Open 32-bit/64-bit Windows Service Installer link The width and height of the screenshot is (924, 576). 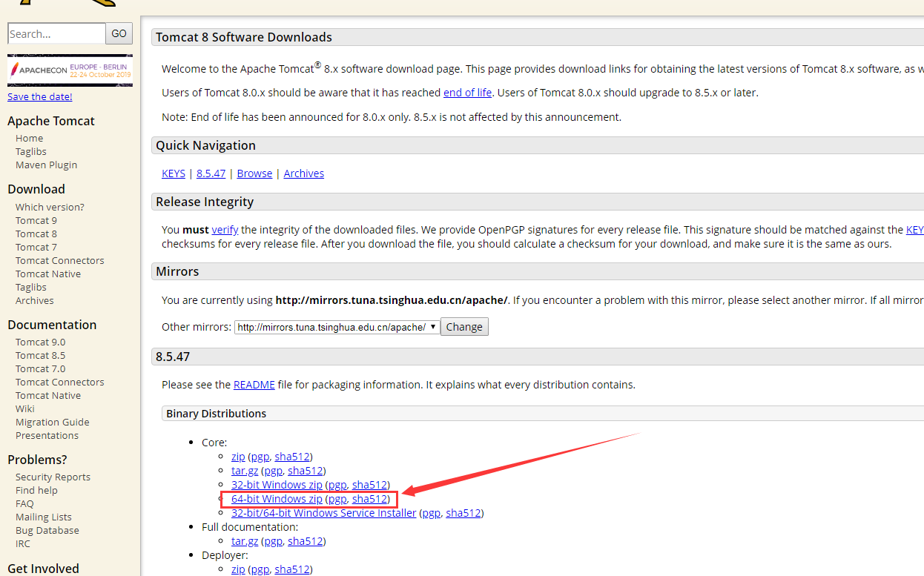323,513
